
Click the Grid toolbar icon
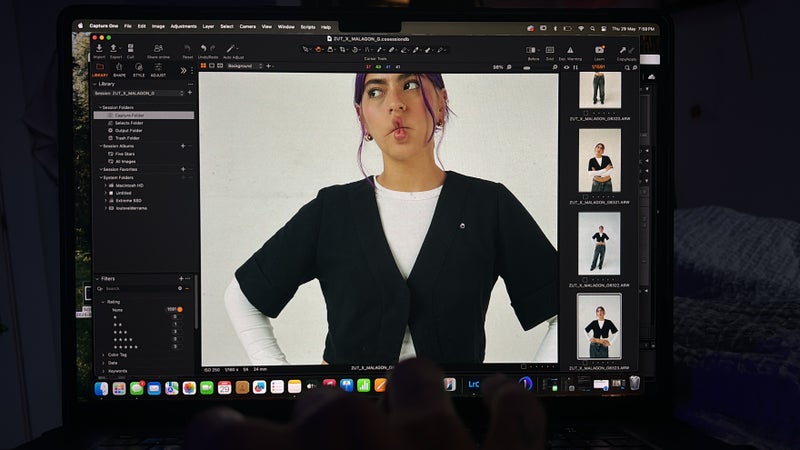coord(549,50)
